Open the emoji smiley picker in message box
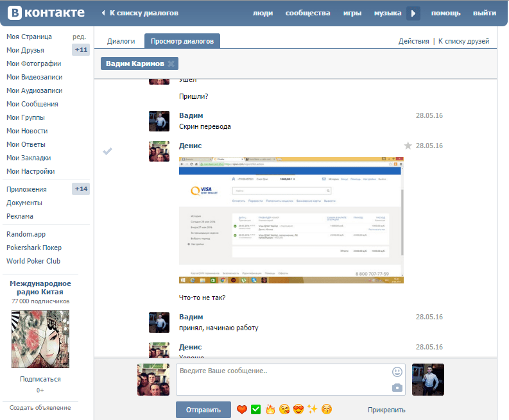This screenshot has height=420, width=509. 397,372
